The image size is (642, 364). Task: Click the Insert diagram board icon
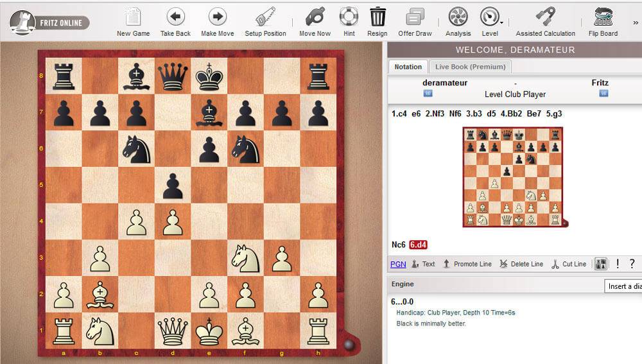pos(602,264)
